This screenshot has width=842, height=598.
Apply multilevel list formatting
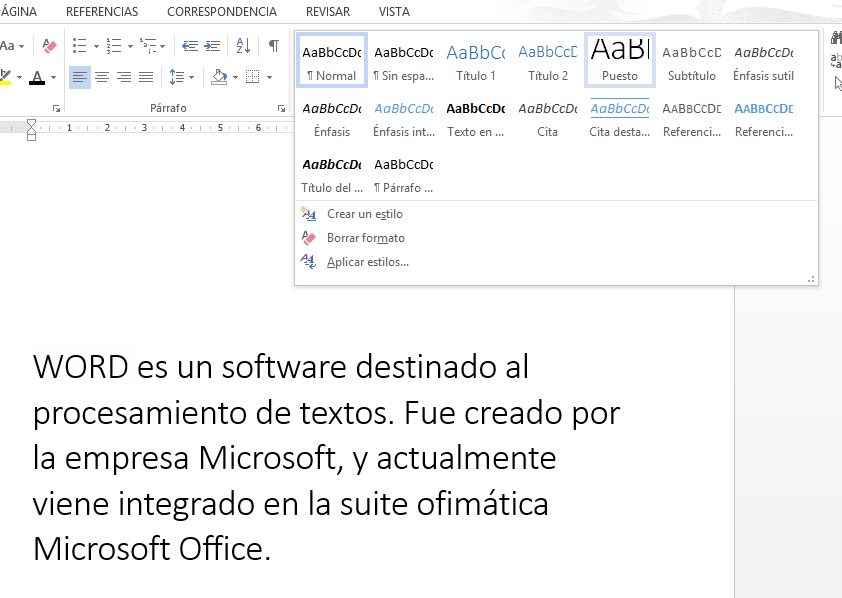coord(148,46)
